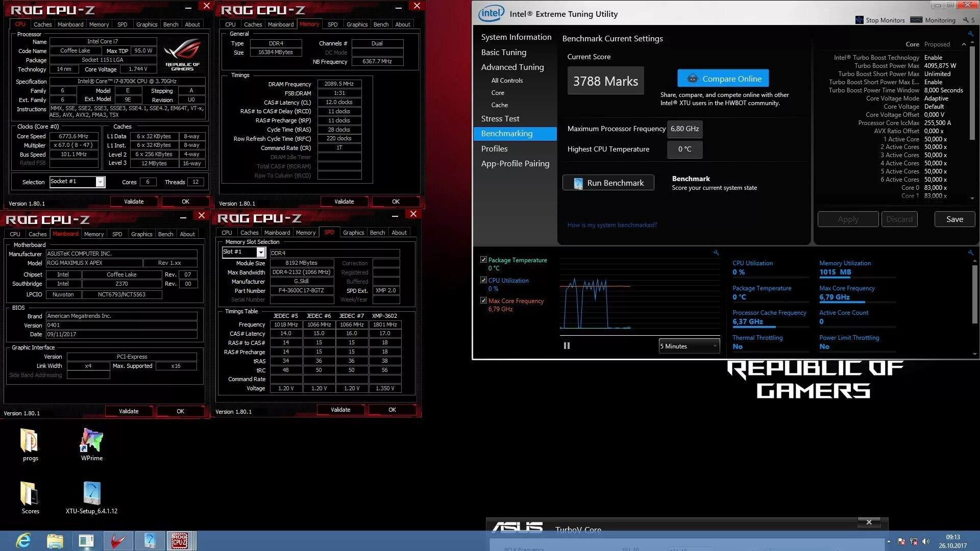This screenshot has height=551, width=980.
Task: Open the WPrime desktop shortcut
Action: coord(92,440)
